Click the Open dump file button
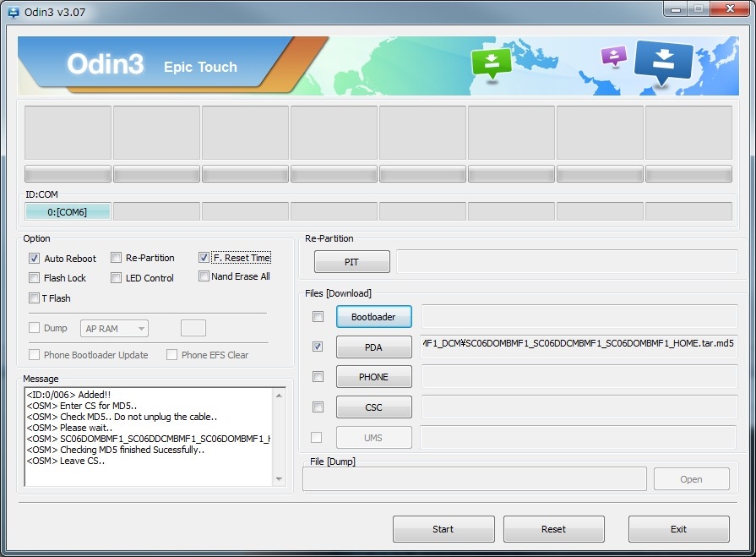Image resolution: width=756 pixels, height=557 pixels. coord(691,479)
